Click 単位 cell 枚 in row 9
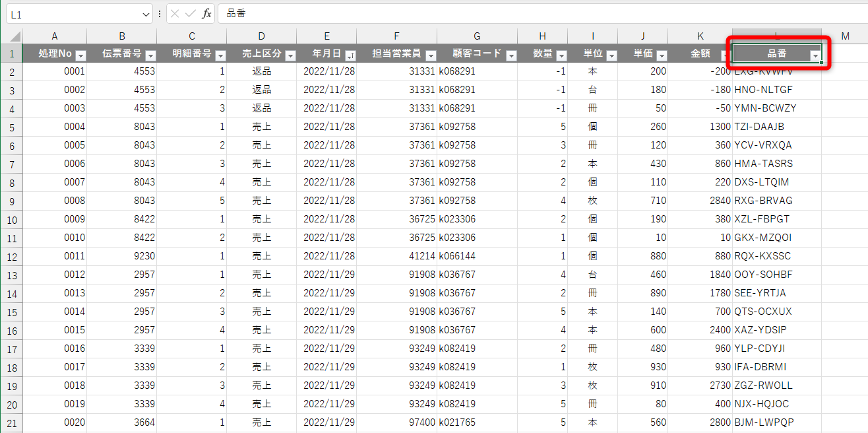This screenshot has width=868, height=433. click(x=593, y=201)
